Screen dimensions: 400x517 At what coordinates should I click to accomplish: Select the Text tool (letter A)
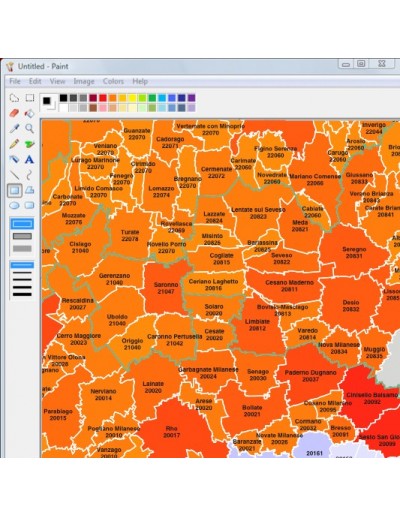[29, 159]
